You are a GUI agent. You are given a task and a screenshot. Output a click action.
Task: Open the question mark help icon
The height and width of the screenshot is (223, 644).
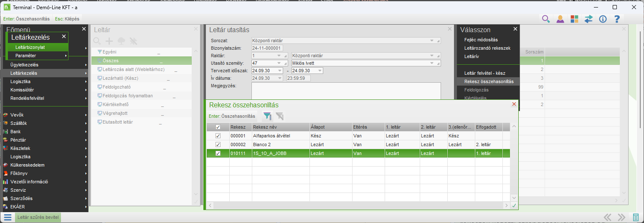pos(616,19)
